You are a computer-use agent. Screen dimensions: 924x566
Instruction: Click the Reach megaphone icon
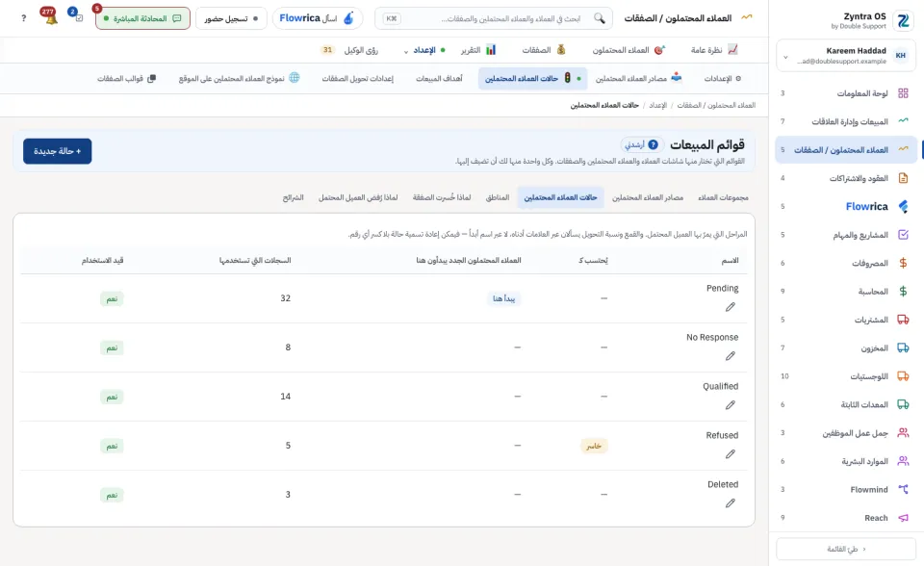coord(903,518)
